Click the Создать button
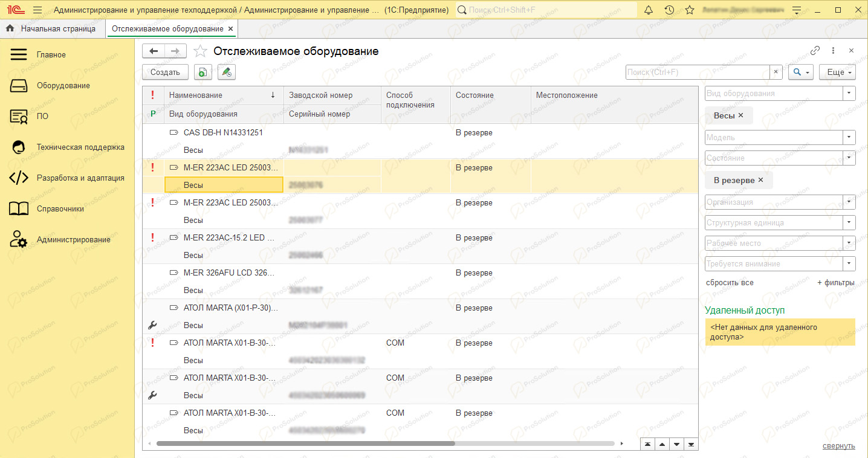Image resolution: width=868 pixels, height=458 pixels. pos(165,72)
